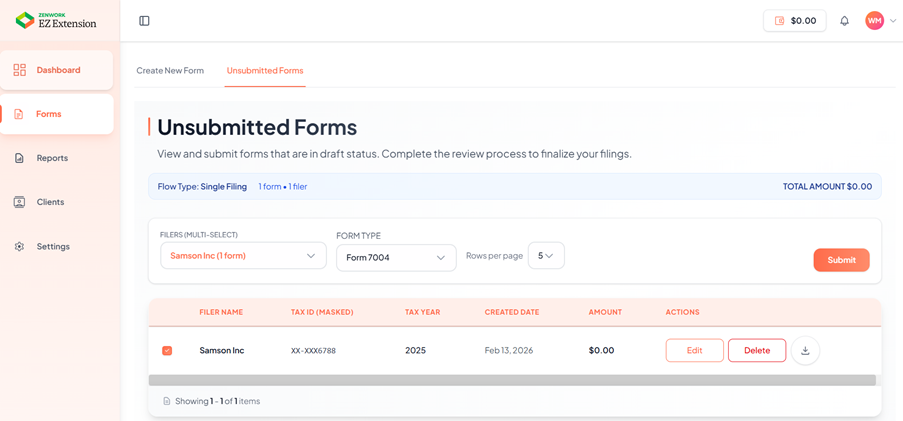Click the Clients sidebar icon

coord(19,202)
